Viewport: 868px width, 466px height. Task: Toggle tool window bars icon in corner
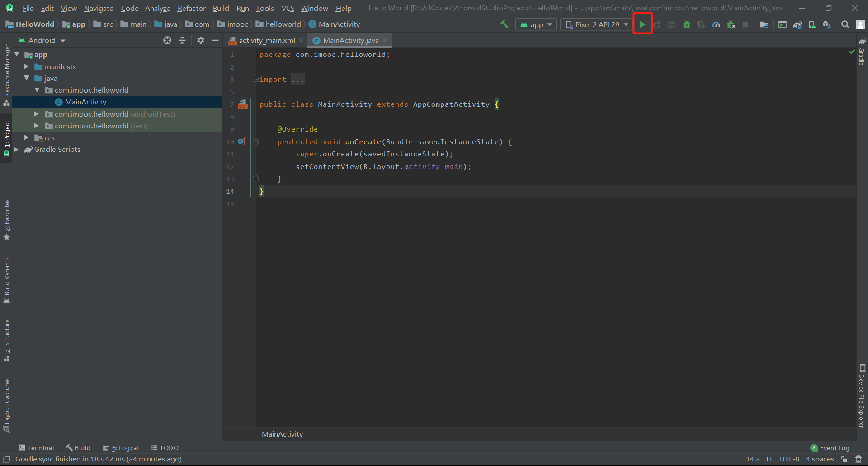pos(7,459)
